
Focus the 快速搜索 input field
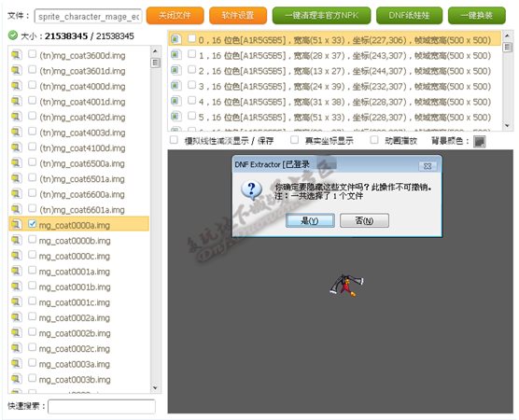pyautogui.click(x=102, y=406)
